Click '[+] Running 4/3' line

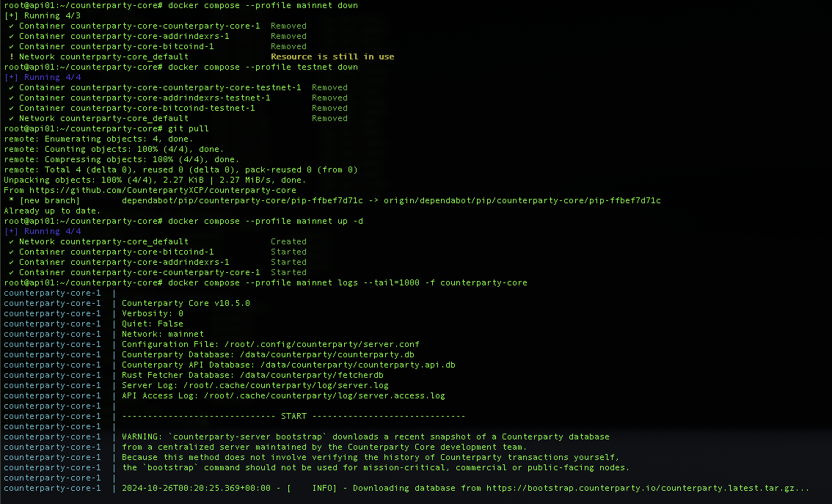point(43,15)
